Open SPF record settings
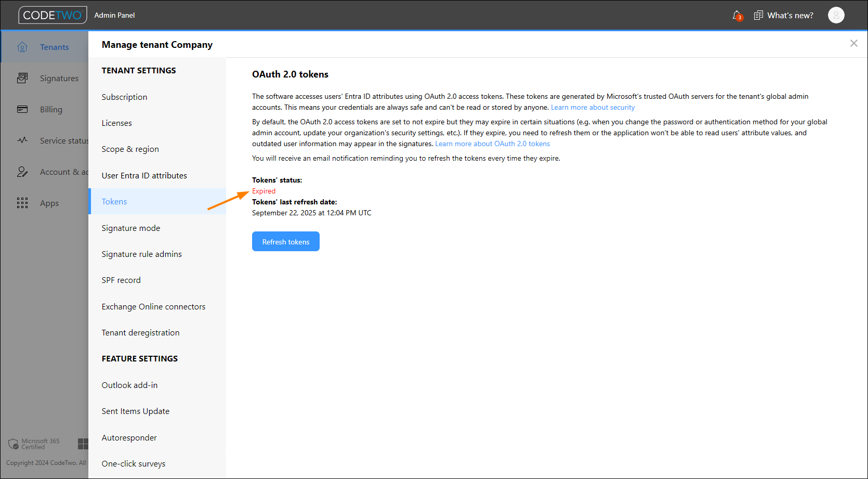Screen dimensions: 868x479 [157, 280]
